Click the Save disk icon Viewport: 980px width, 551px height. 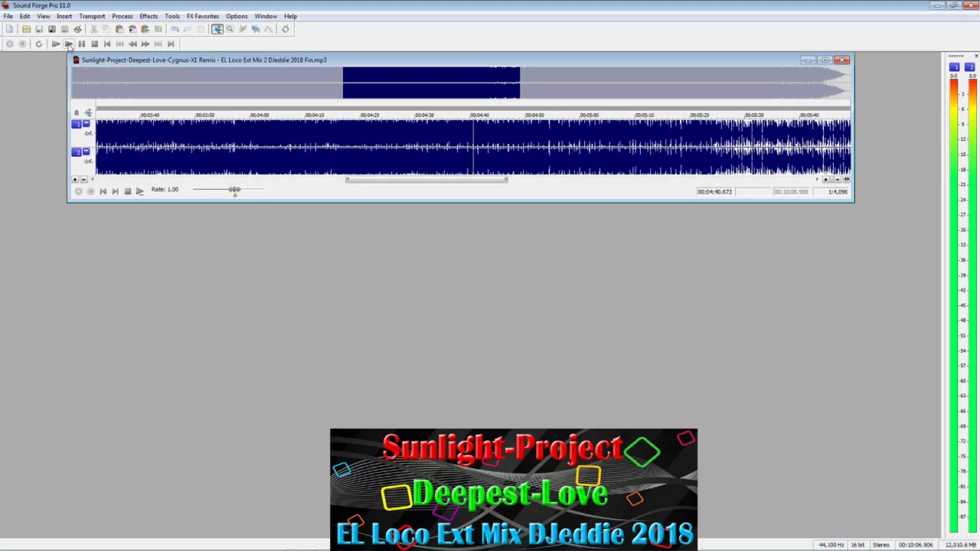(39, 29)
